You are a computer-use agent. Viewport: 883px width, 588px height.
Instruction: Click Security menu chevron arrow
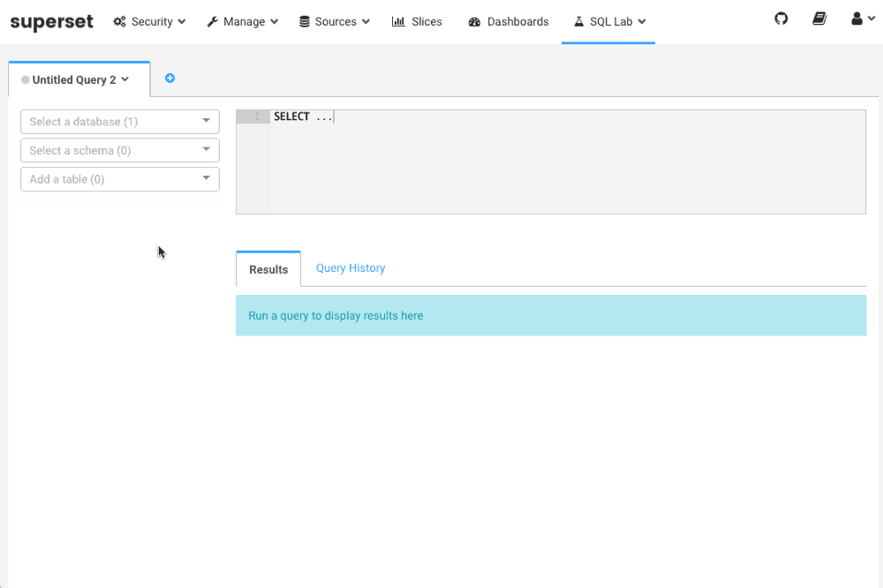(181, 21)
